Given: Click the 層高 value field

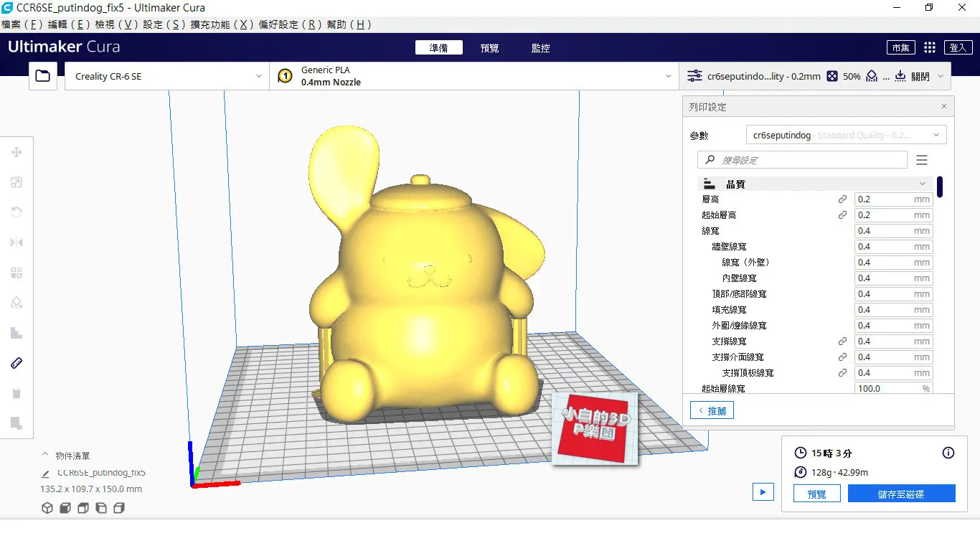Looking at the screenshot, I should coord(894,199).
